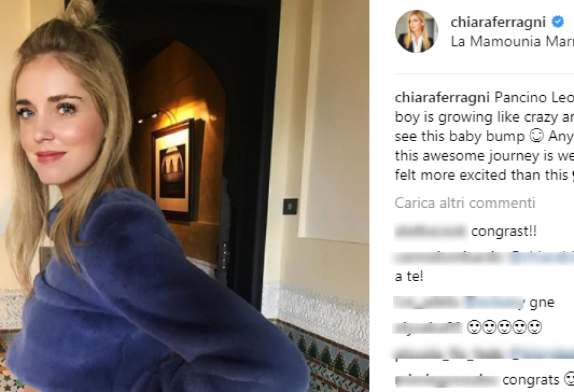Load more comments via Carica altri commenti
The image size is (574, 392).
click(x=465, y=203)
